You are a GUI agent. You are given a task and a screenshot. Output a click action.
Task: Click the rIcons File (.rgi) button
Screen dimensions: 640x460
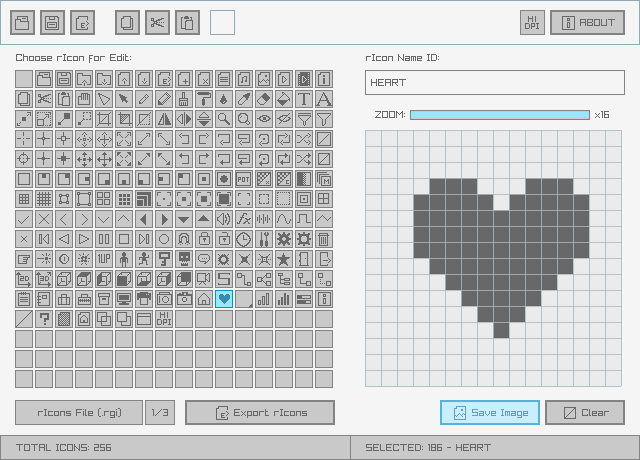pyautogui.click(x=79, y=413)
